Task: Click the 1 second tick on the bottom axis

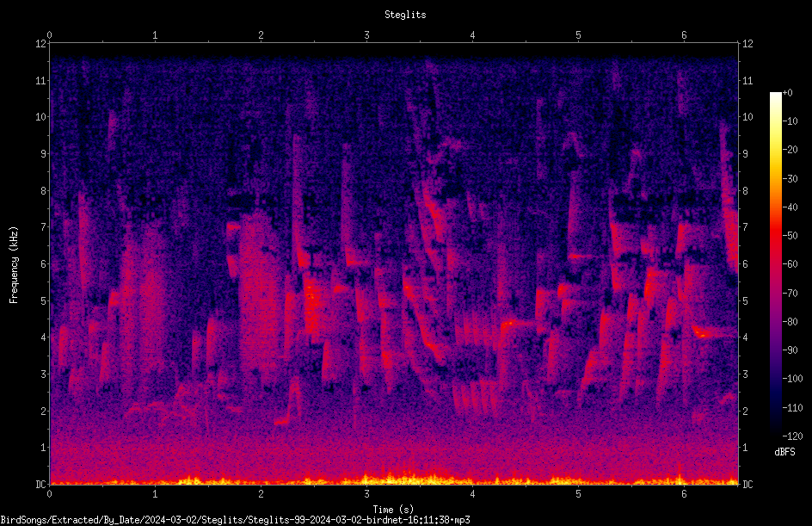Action: click(x=155, y=494)
